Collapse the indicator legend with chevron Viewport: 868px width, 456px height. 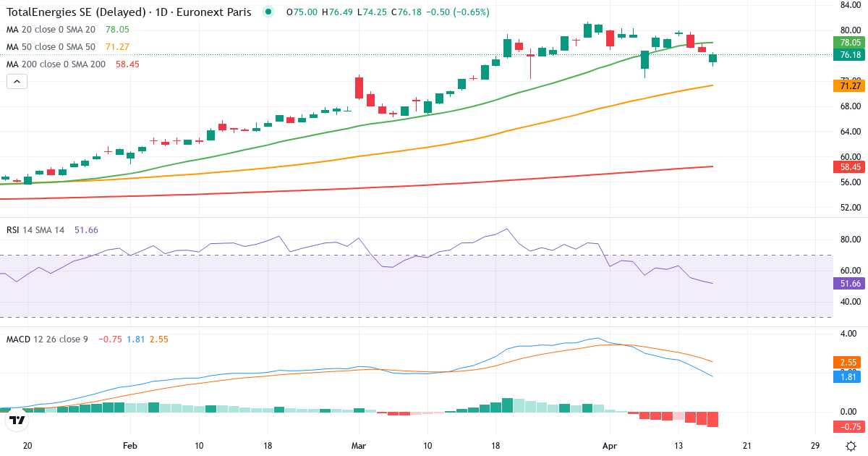pos(17,82)
